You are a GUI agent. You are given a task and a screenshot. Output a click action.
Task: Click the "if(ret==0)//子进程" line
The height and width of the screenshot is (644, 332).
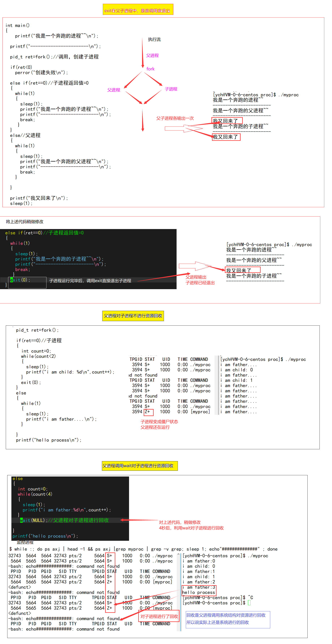[x=39, y=340]
